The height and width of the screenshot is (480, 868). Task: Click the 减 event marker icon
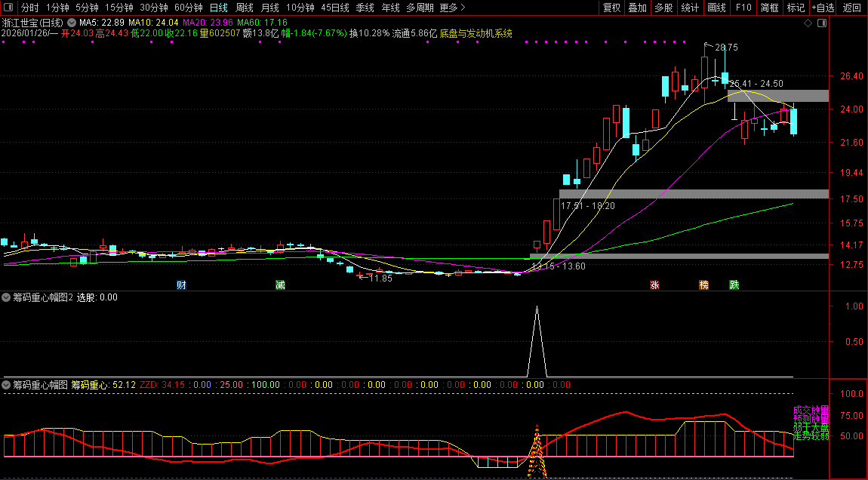(280, 285)
